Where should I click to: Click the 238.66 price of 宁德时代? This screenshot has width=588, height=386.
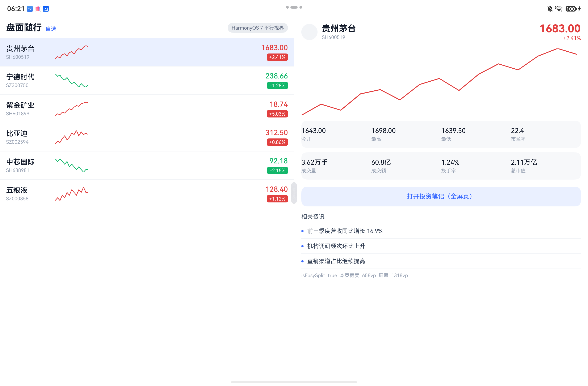click(276, 76)
